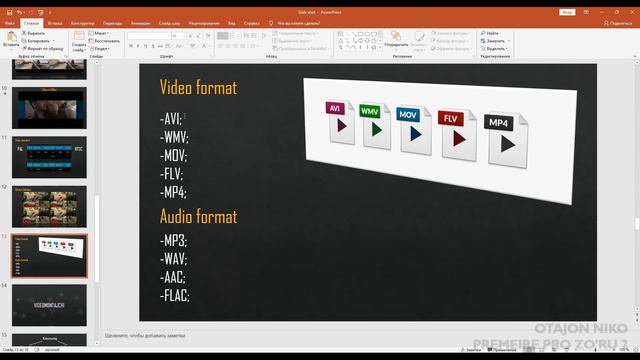Copy selection with Копировать
The height and width of the screenshot is (360, 640).
[x=36, y=41]
